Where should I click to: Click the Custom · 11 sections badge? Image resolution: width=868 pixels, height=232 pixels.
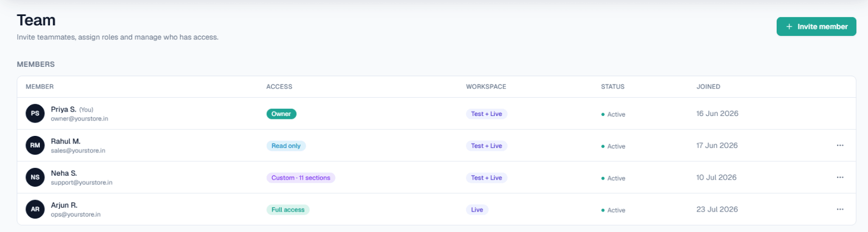(x=301, y=178)
